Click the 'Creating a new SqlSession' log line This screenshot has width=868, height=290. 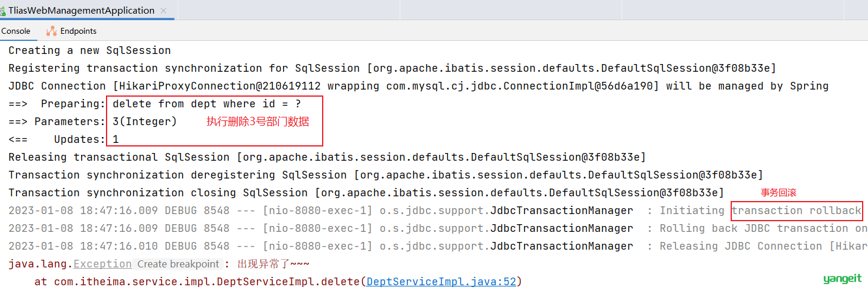point(89,50)
